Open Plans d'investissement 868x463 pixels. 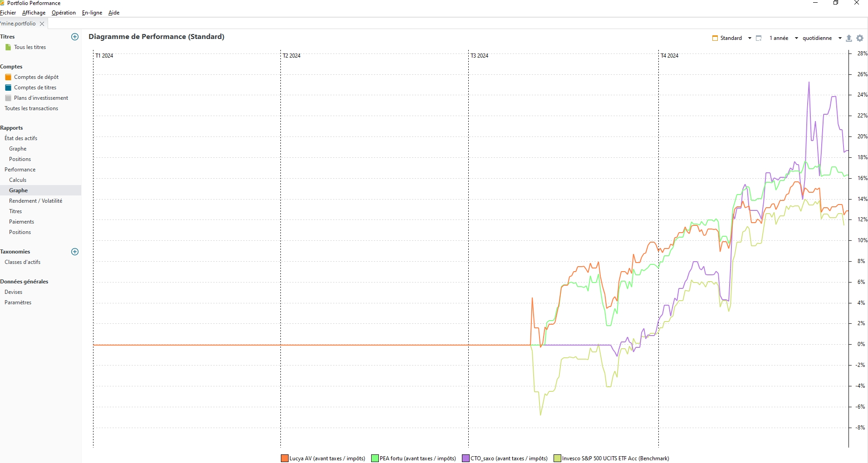pyautogui.click(x=41, y=98)
